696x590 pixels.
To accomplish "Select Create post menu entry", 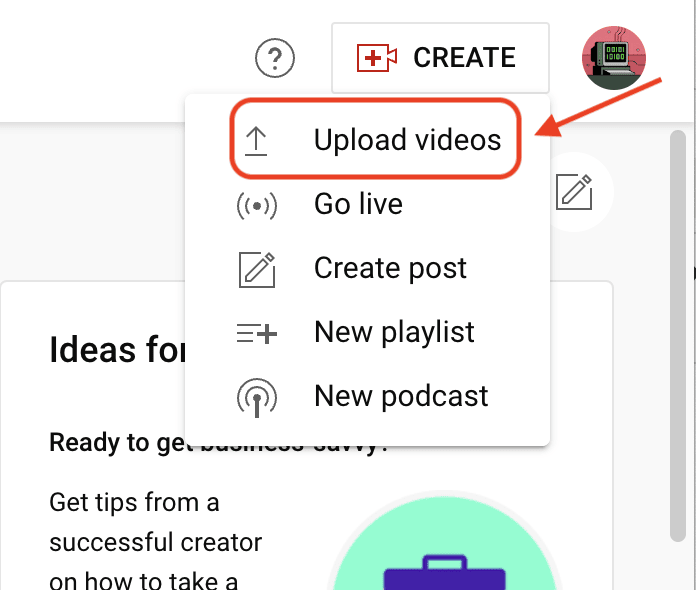I will pyautogui.click(x=368, y=269).
